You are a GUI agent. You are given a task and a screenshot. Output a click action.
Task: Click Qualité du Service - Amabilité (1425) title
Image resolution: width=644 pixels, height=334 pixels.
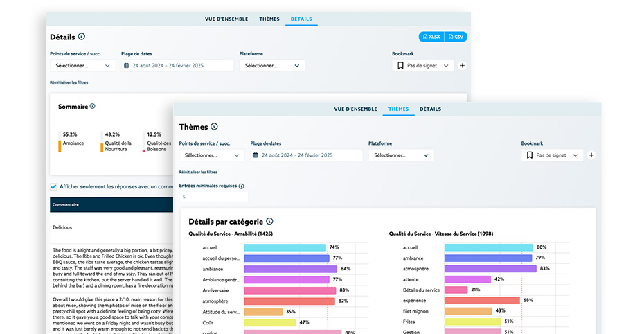pos(231,234)
